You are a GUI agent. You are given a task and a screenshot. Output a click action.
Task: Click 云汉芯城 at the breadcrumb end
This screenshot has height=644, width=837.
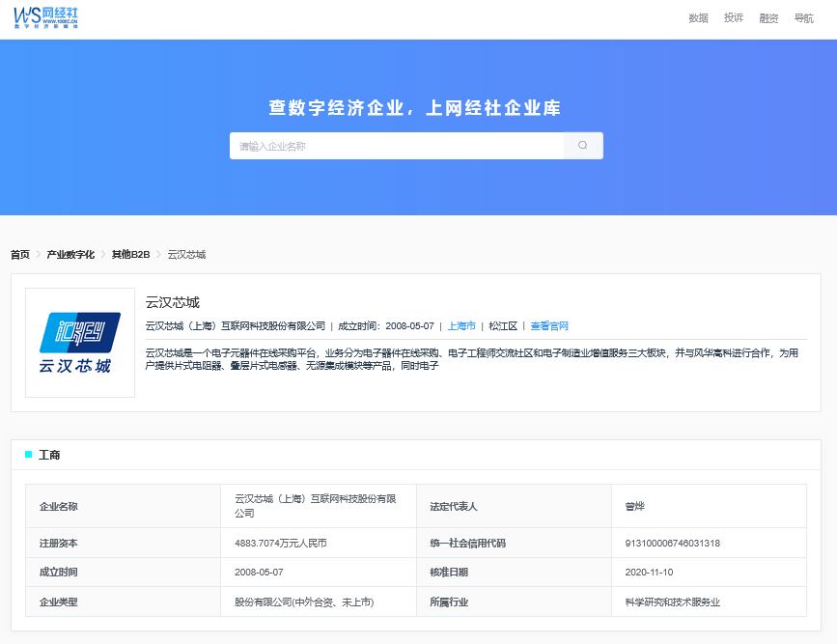tap(186, 255)
